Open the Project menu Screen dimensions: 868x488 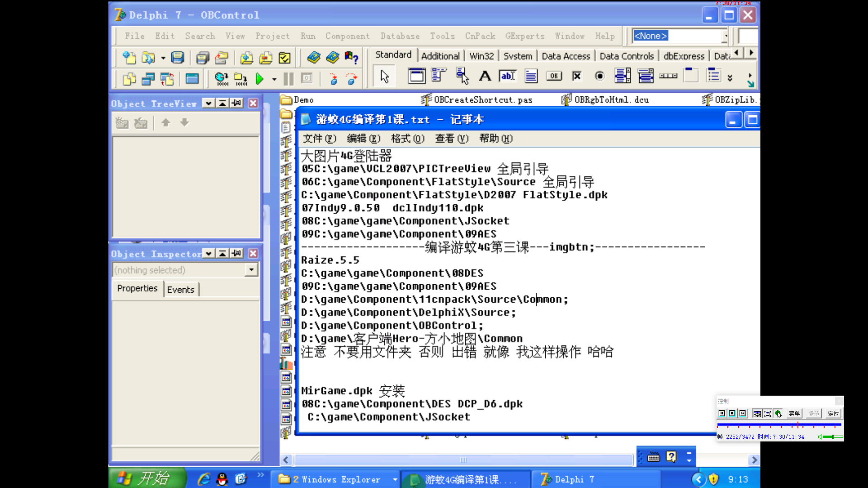pos(272,36)
